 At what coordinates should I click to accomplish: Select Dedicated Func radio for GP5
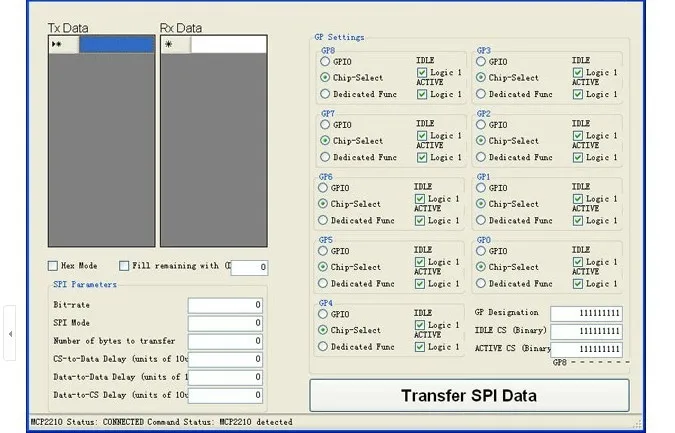tap(323, 283)
